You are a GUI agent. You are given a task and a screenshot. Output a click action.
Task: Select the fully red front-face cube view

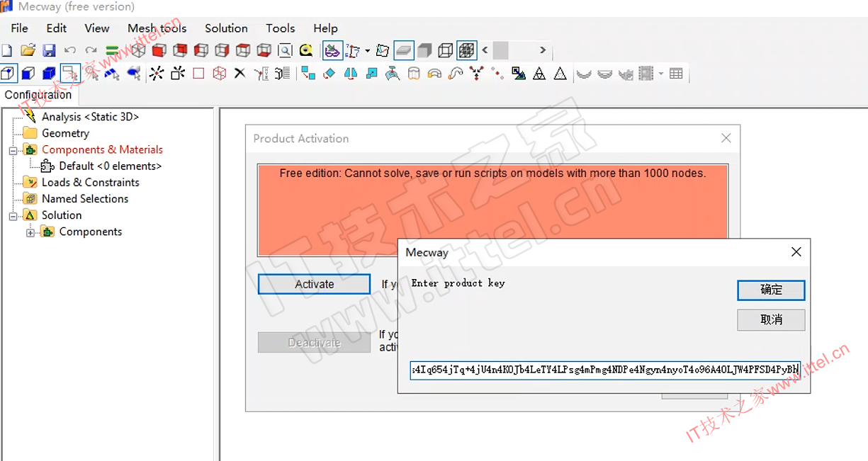pos(159,50)
